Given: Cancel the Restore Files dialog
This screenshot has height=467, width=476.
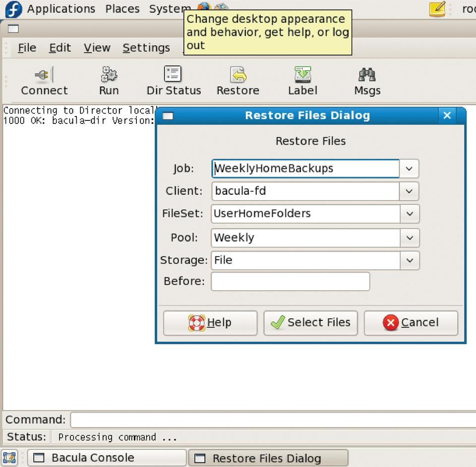Looking at the screenshot, I should pyautogui.click(x=411, y=323).
